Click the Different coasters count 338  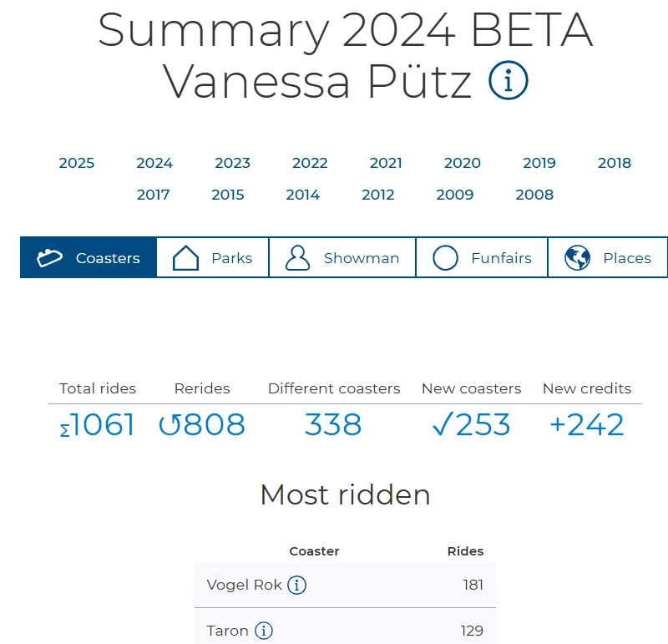click(x=333, y=425)
